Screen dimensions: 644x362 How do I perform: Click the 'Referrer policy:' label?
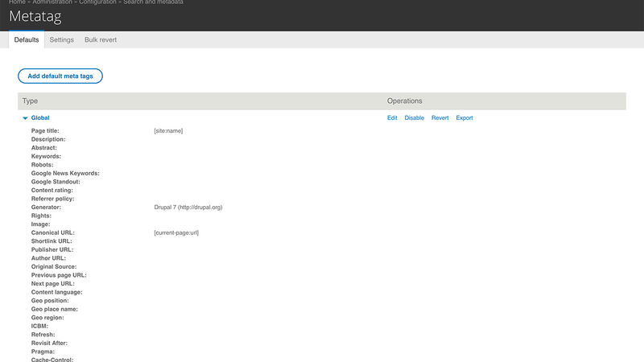coord(52,199)
